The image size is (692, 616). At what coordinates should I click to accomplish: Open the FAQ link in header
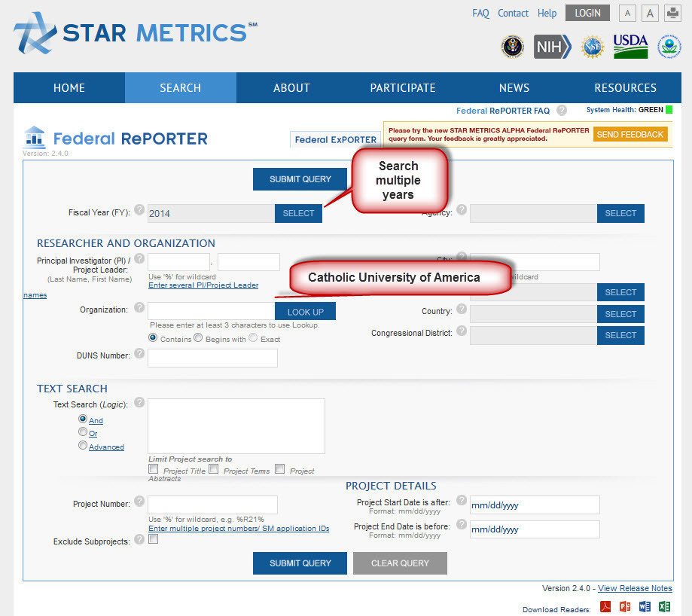tap(480, 14)
